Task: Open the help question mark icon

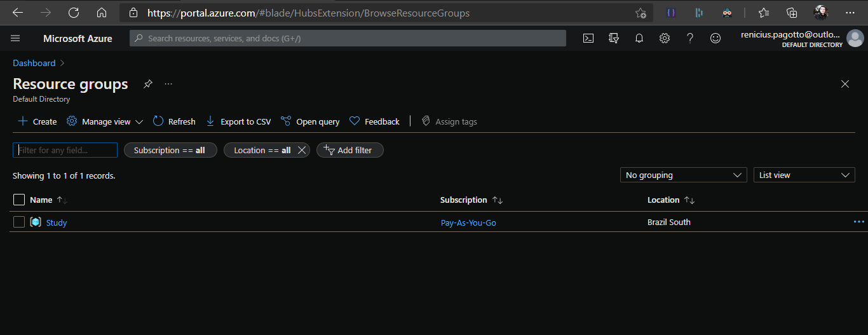Action: point(690,38)
